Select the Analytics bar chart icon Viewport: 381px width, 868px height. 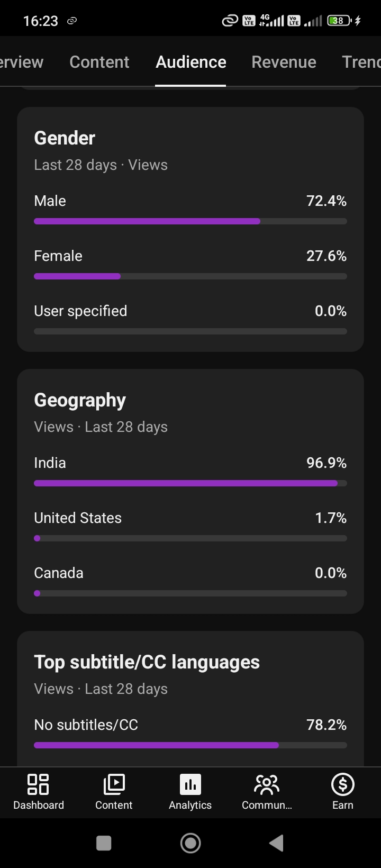click(x=190, y=784)
